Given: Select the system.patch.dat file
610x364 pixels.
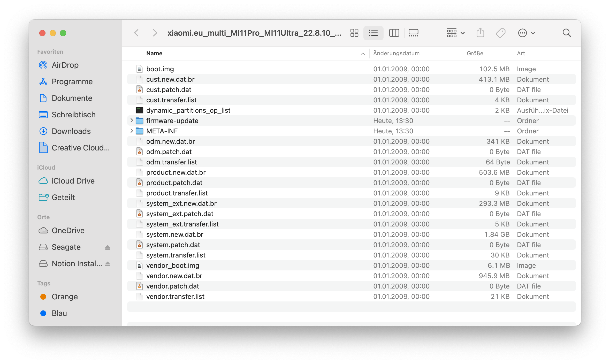Looking at the screenshot, I should coord(352,245).
